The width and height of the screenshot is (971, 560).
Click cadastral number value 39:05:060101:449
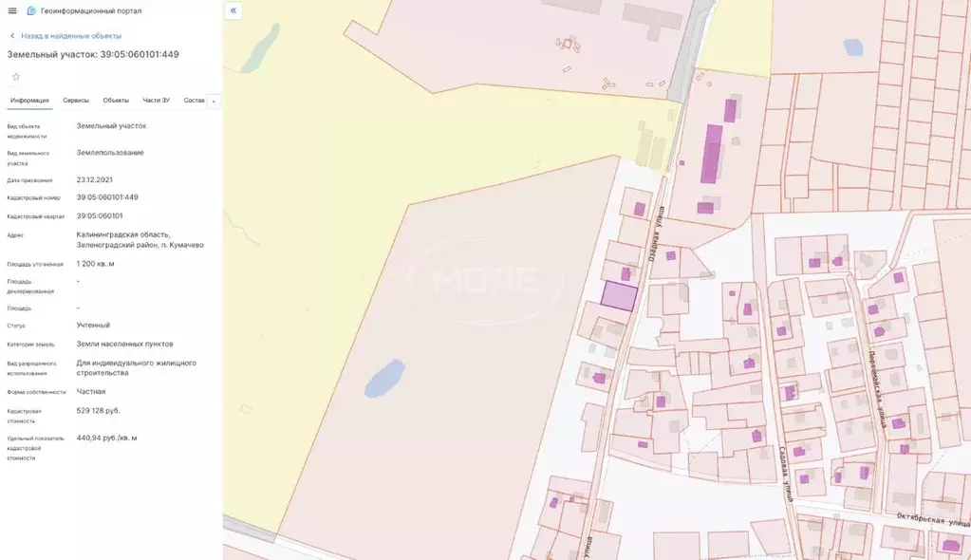point(107,197)
